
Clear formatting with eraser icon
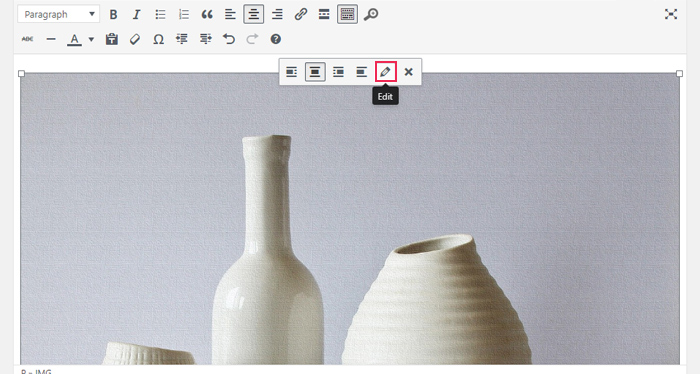tap(135, 39)
